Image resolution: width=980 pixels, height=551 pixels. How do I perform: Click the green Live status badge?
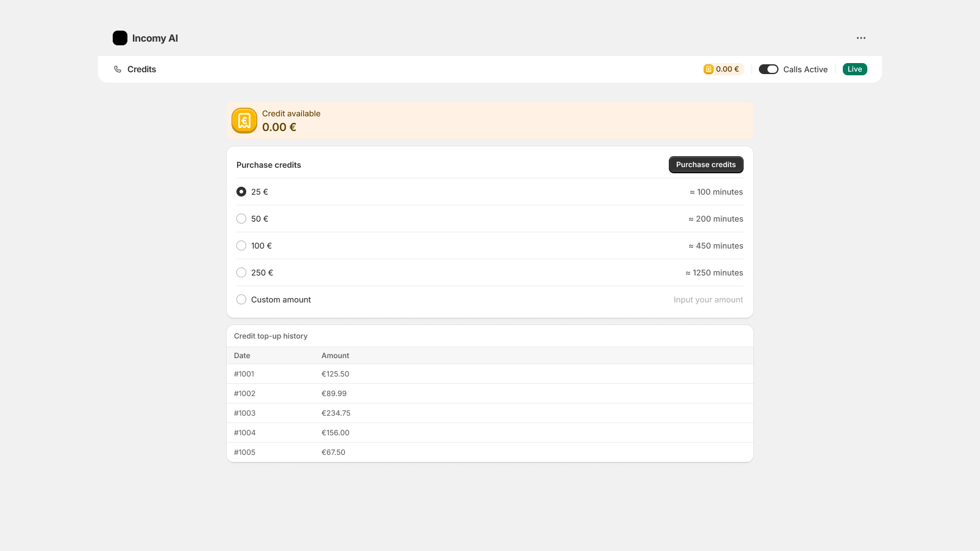pos(854,69)
